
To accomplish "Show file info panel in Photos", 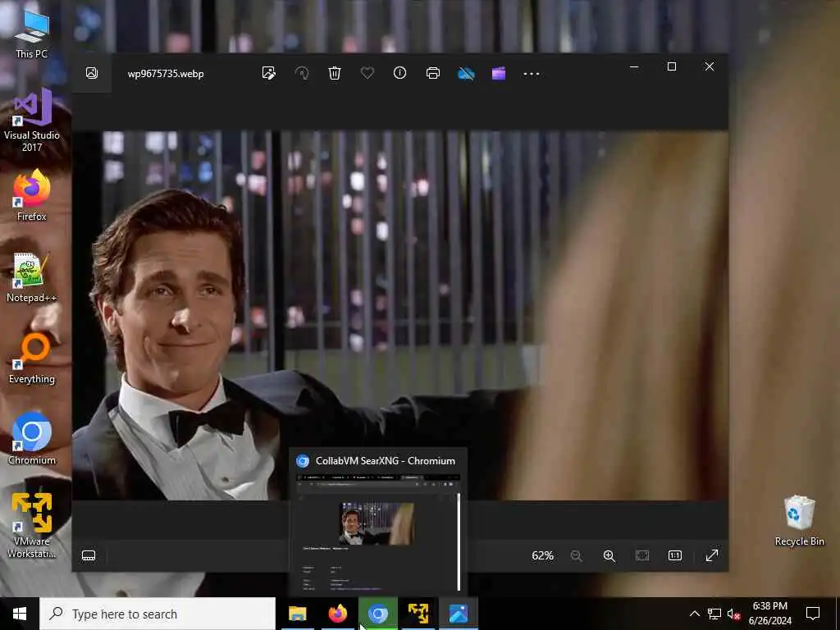I will click(x=399, y=73).
